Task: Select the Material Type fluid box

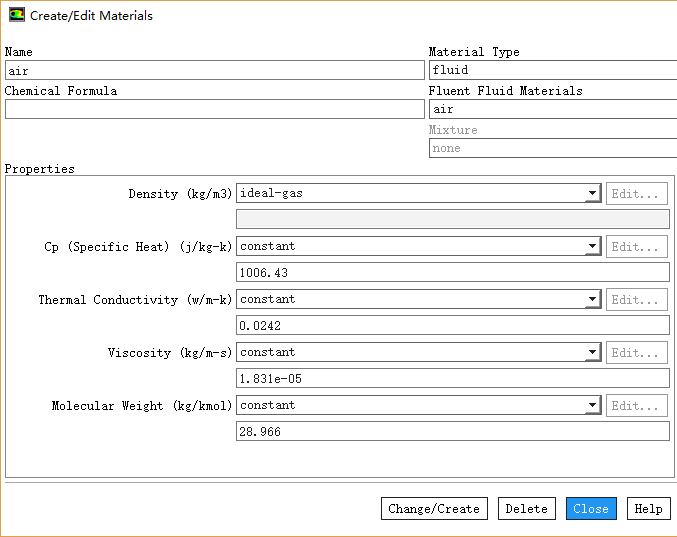Action: 552,71
